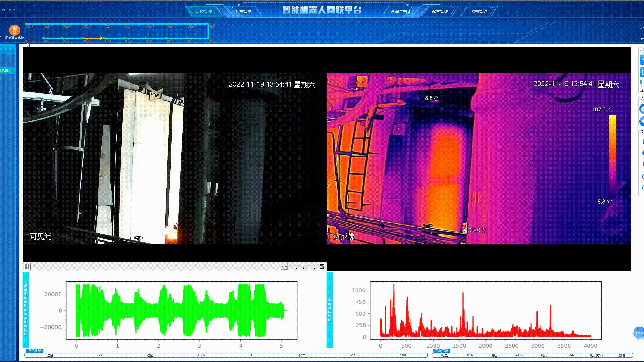Go to the 巡检管理 tab

[479, 11]
